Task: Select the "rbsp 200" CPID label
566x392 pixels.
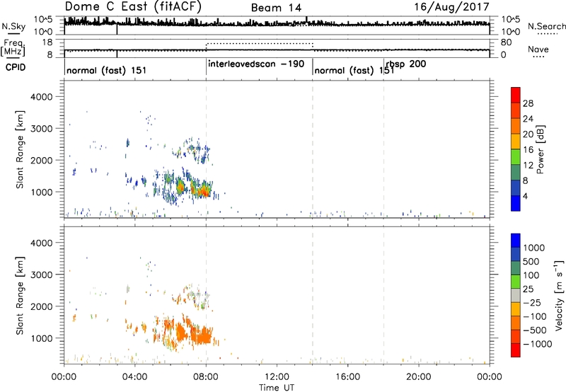Action: pyautogui.click(x=406, y=64)
